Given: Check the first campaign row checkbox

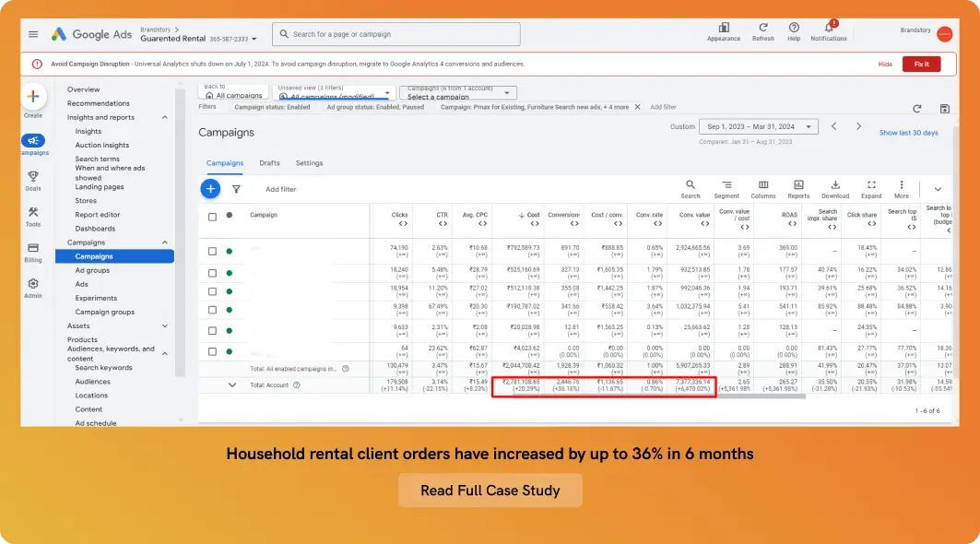Looking at the screenshot, I should point(212,251).
